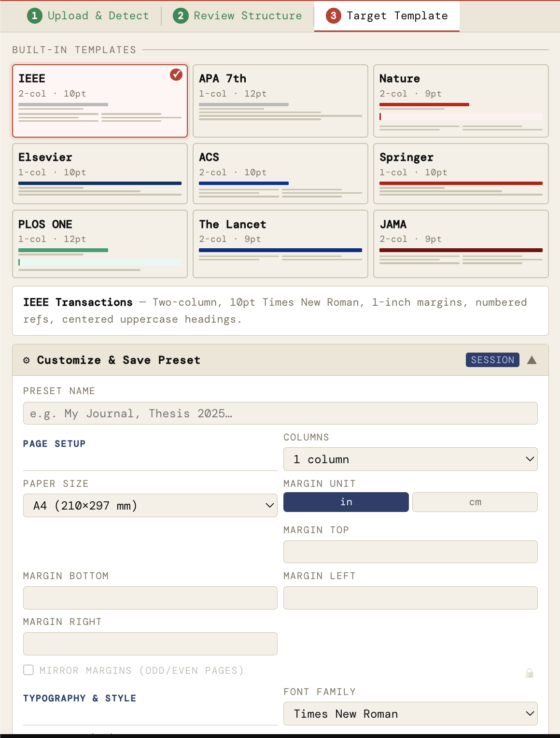
Task: Click the IEEE selected checkmark icon
Action: pos(176,74)
